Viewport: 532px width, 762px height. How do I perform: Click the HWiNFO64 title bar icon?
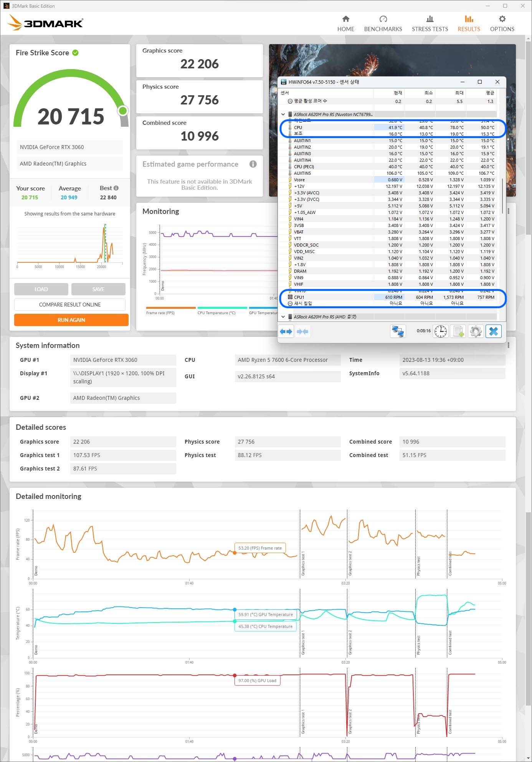tap(284, 82)
